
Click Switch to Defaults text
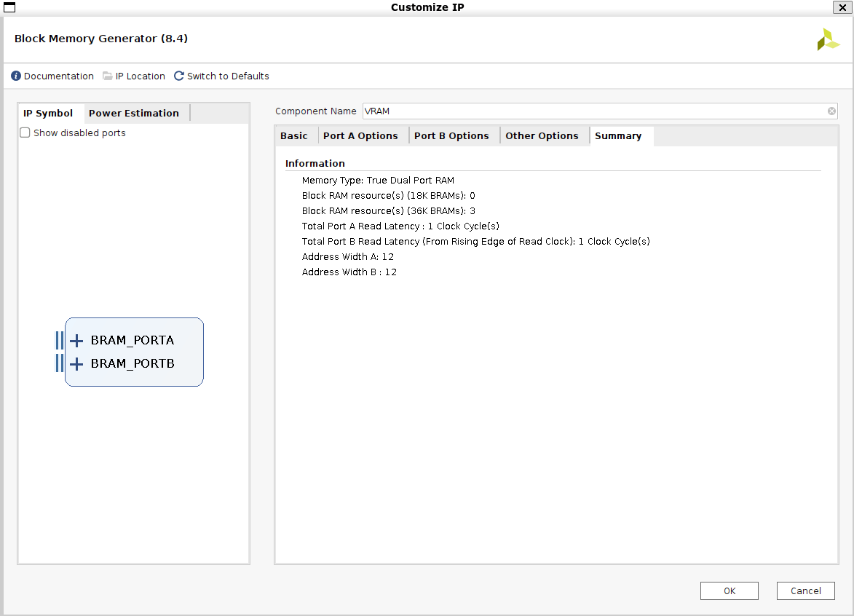click(x=228, y=76)
